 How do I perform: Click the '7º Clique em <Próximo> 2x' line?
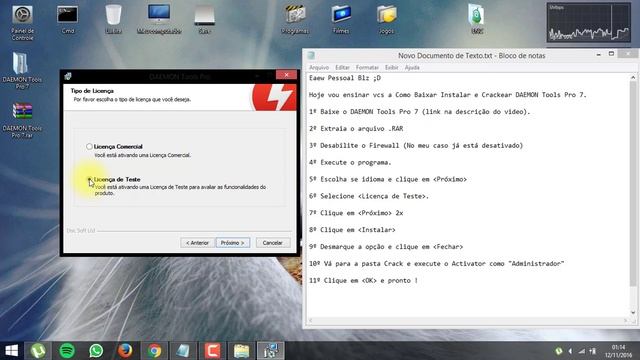tap(356, 213)
